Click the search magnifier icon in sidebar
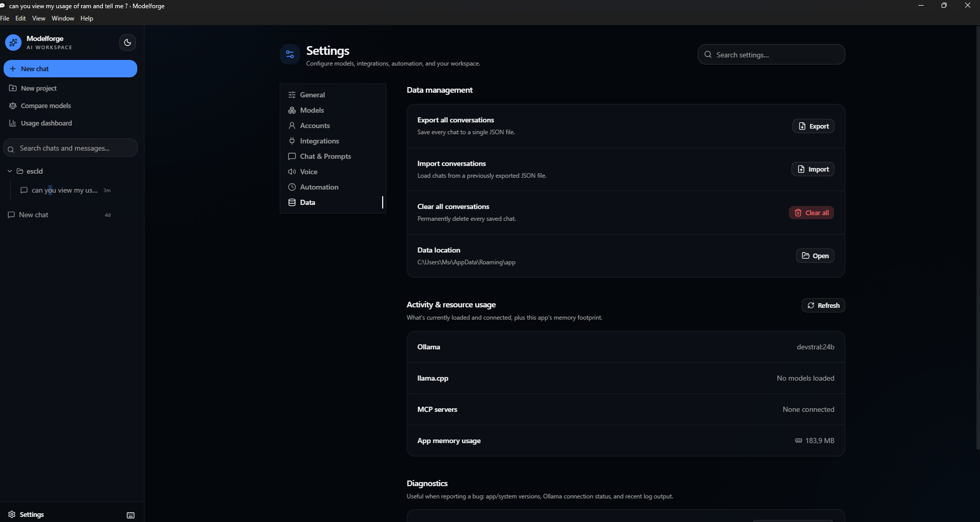This screenshot has height=522, width=980. (11, 149)
